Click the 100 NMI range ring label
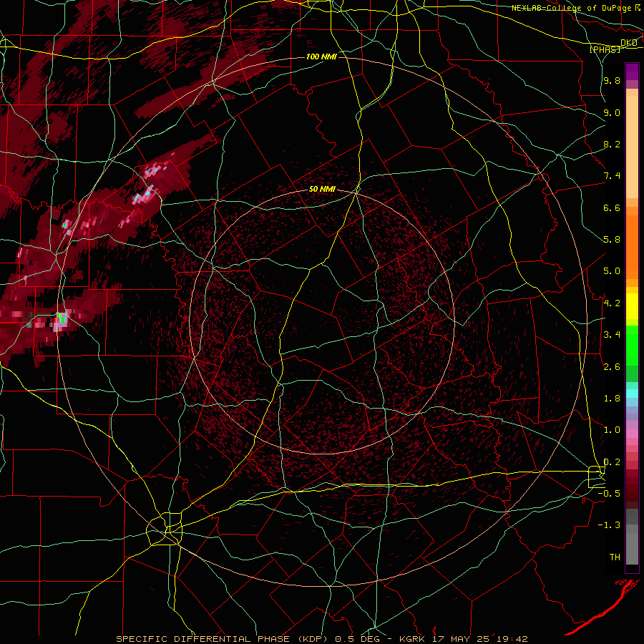Image resolution: width=644 pixels, height=644 pixels. click(321, 57)
